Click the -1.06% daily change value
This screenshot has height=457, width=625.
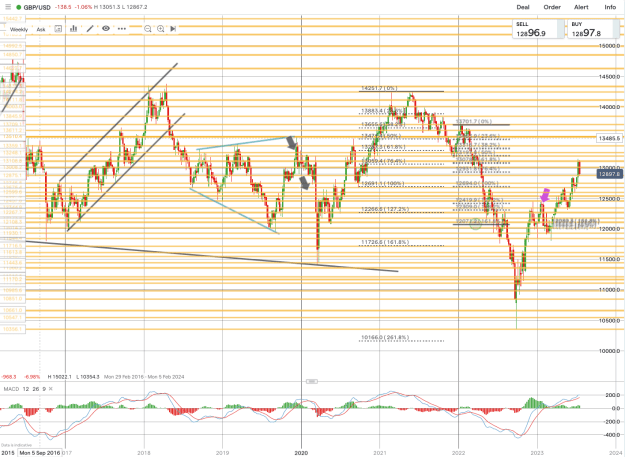coord(83,7)
